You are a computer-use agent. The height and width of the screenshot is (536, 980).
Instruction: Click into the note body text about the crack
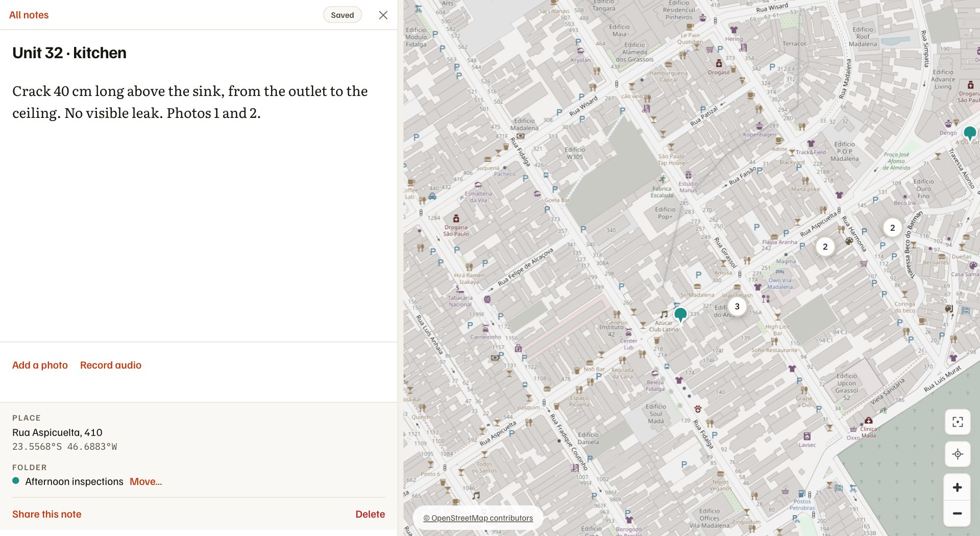tap(190, 102)
